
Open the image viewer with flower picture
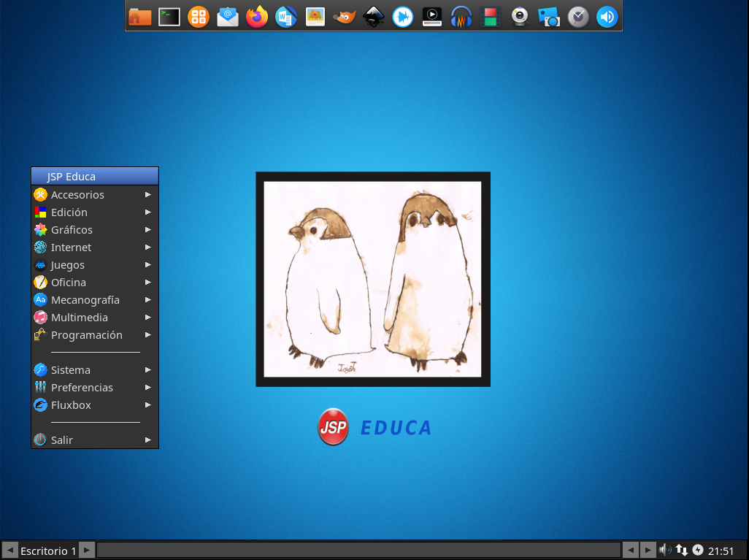pyautogui.click(x=315, y=18)
